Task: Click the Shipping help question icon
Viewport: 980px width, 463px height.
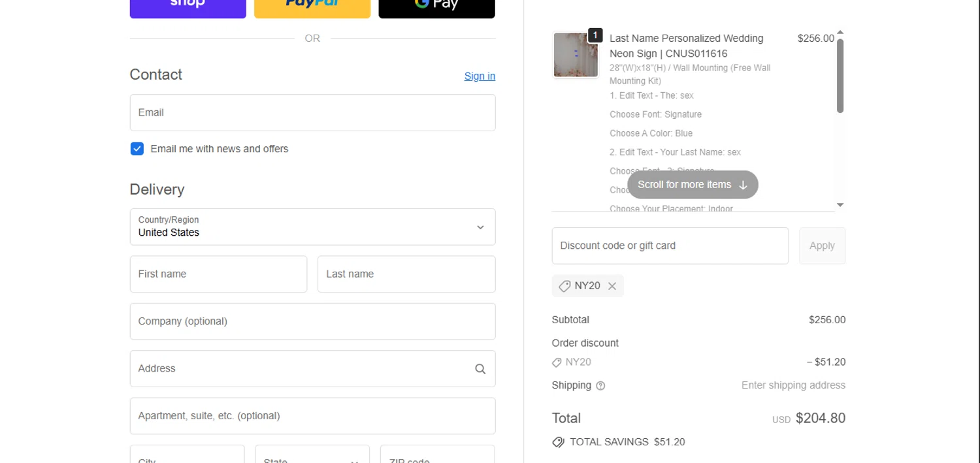Action: point(600,386)
